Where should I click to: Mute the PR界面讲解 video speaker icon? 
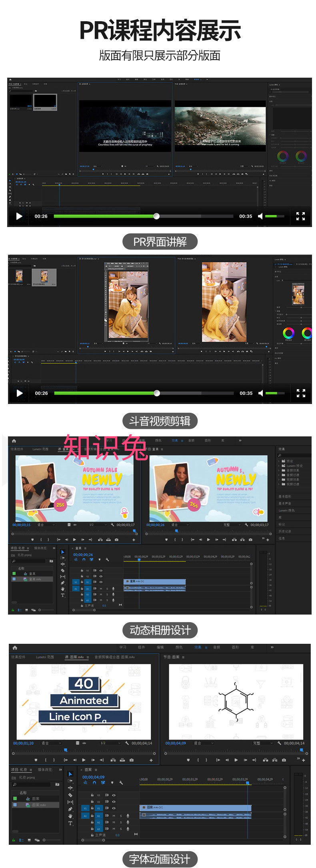click(260, 216)
